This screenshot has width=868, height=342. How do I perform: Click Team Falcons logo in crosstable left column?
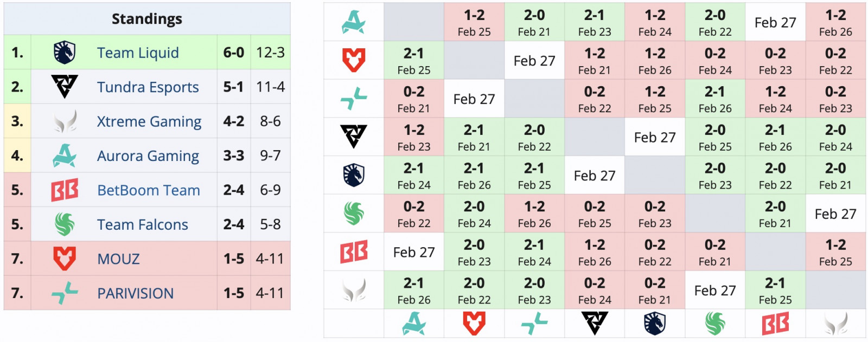coord(354,214)
